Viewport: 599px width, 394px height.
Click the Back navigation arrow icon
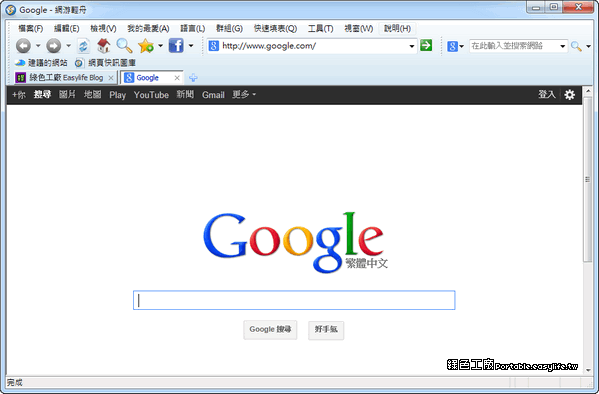(23, 46)
